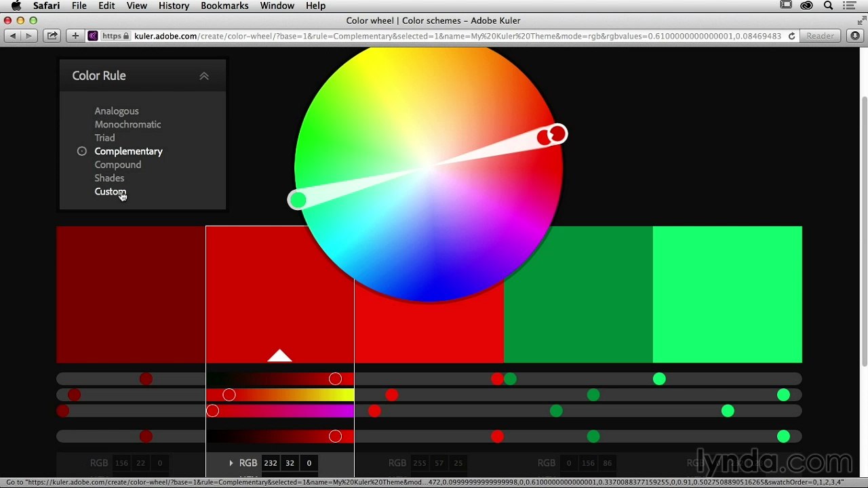Select the Monochromatic color rule

(x=127, y=124)
